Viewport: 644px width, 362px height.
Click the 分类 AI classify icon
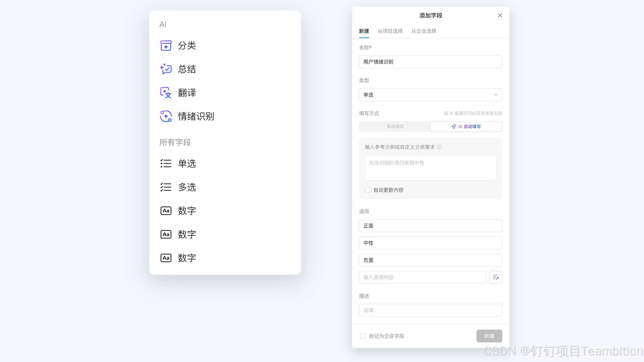point(165,45)
